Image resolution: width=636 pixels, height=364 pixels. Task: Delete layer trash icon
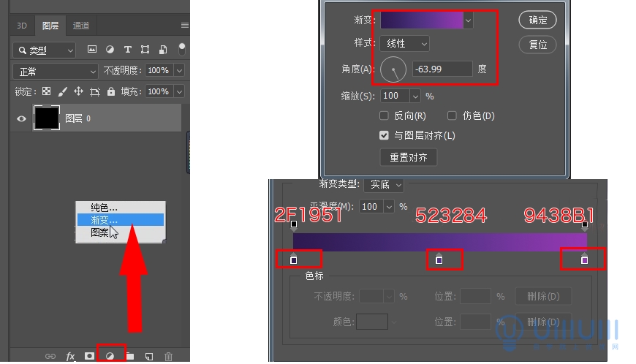[168, 356]
